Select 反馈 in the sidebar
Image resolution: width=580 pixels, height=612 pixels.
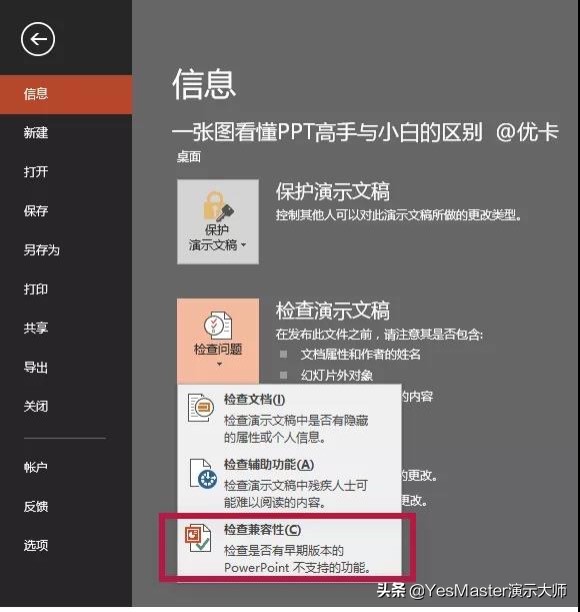tap(66, 506)
